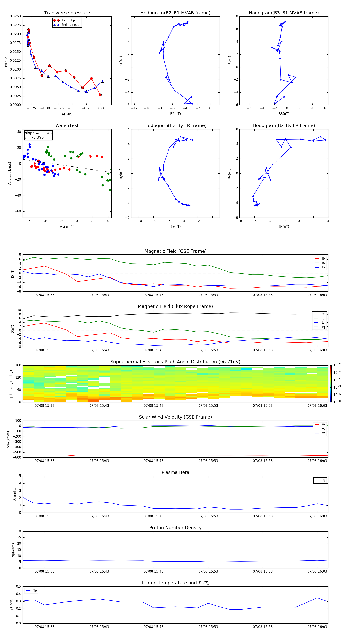Click the 'Pt(nPa)' y-axis label

[6, 61]
